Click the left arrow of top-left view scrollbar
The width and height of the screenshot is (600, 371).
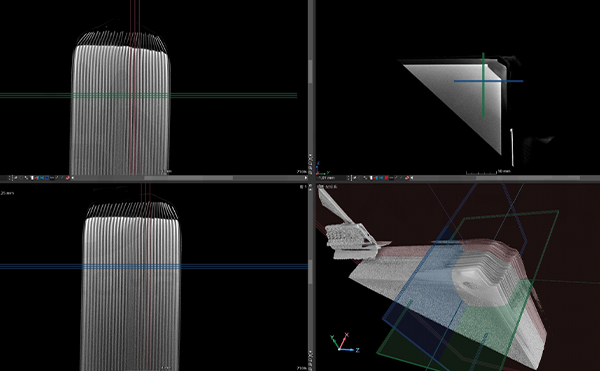(73, 178)
